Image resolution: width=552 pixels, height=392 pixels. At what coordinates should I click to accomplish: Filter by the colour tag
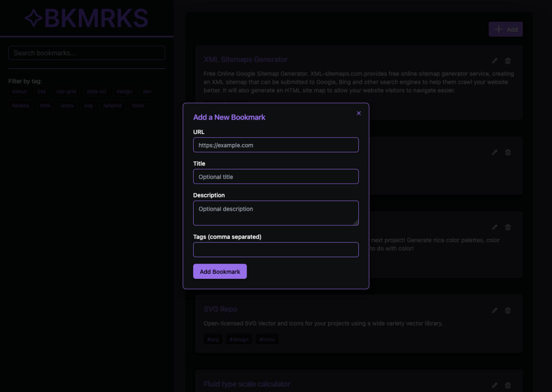(x=19, y=92)
